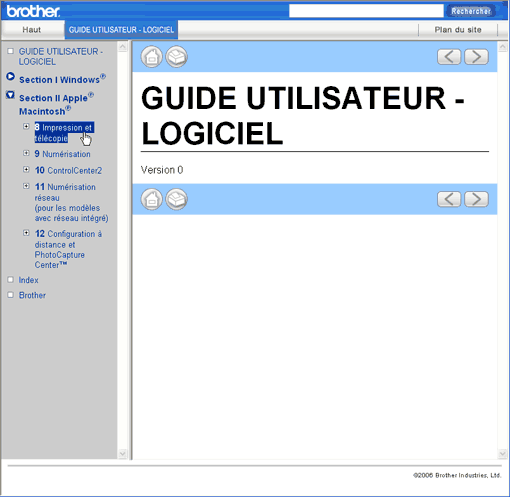Click the bottom Home icon

(x=152, y=199)
